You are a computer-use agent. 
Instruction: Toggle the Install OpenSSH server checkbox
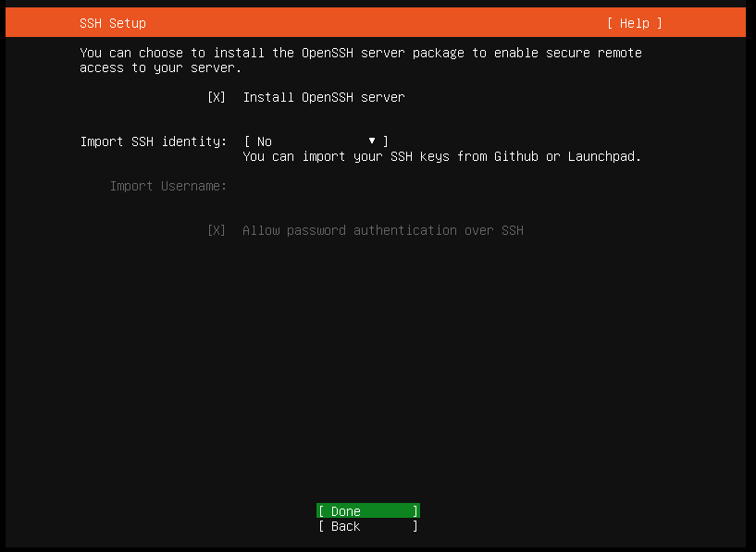click(217, 97)
